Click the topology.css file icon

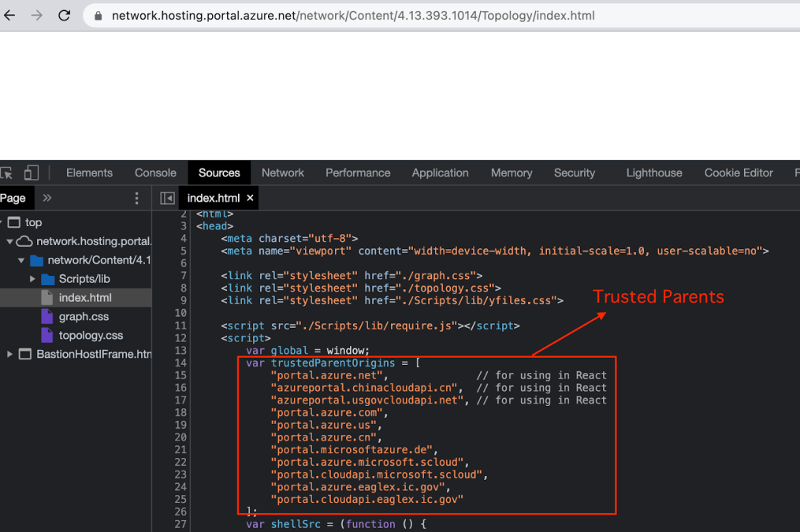47,336
